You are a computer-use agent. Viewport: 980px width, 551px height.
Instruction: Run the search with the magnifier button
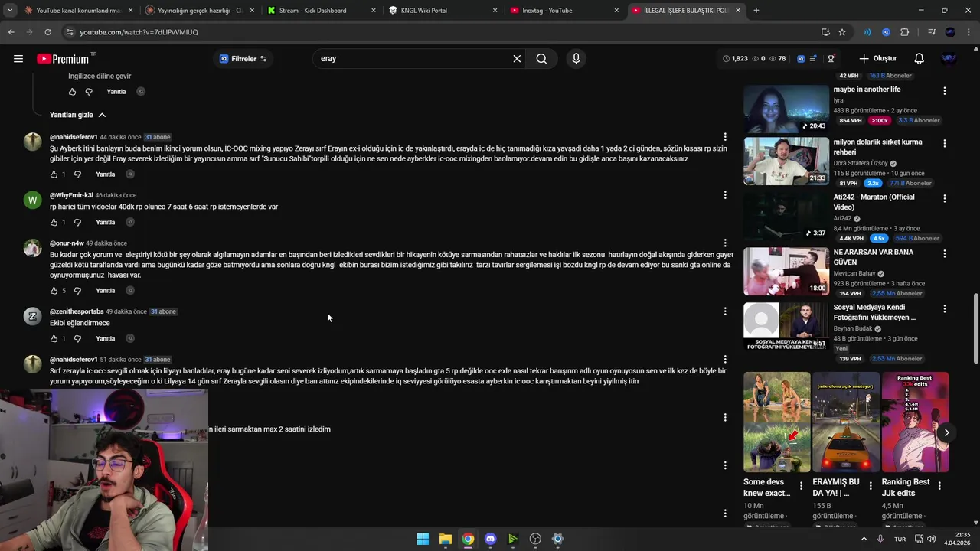coord(541,59)
